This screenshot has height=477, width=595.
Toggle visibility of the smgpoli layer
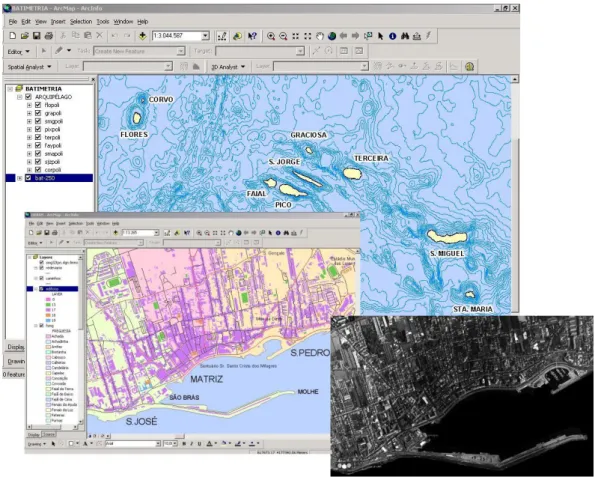(38, 121)
